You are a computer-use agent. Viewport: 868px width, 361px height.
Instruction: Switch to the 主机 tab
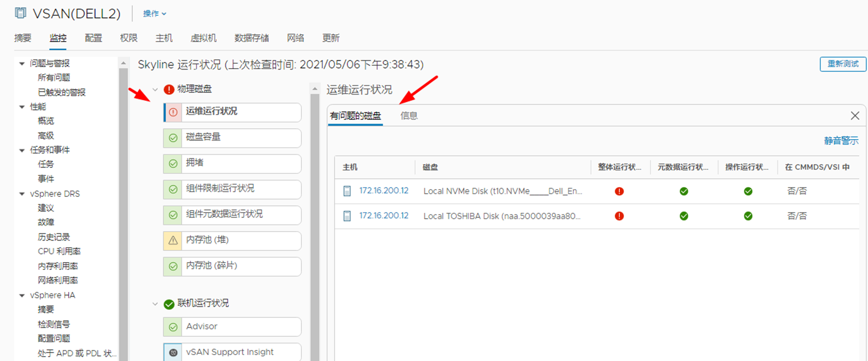click(164, 38)
